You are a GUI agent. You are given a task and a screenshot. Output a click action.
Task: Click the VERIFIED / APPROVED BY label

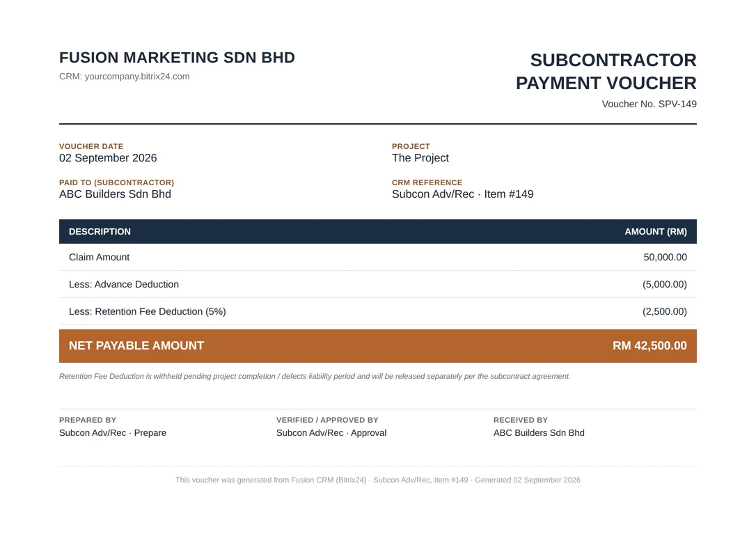327,420
